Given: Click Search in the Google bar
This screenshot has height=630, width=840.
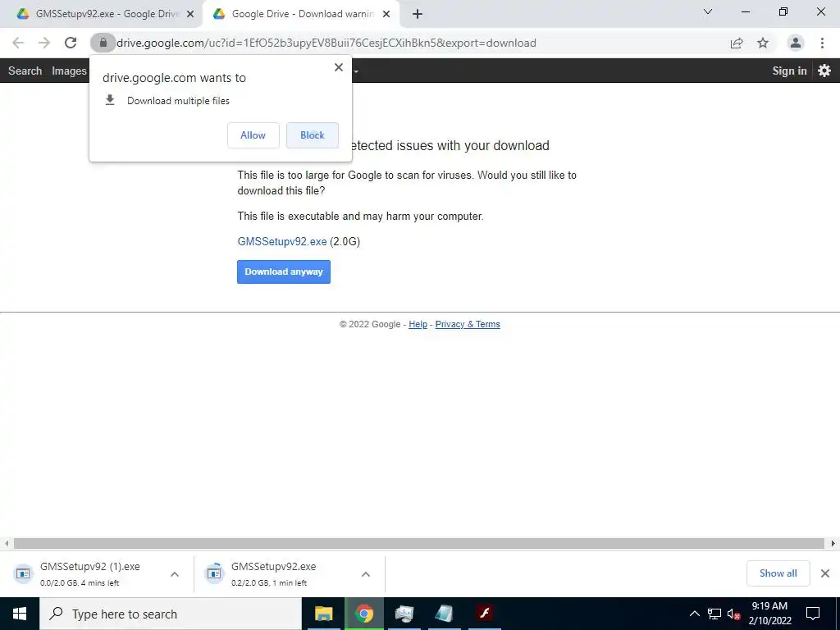Looking at the screenshot, I should coord(25,71).
